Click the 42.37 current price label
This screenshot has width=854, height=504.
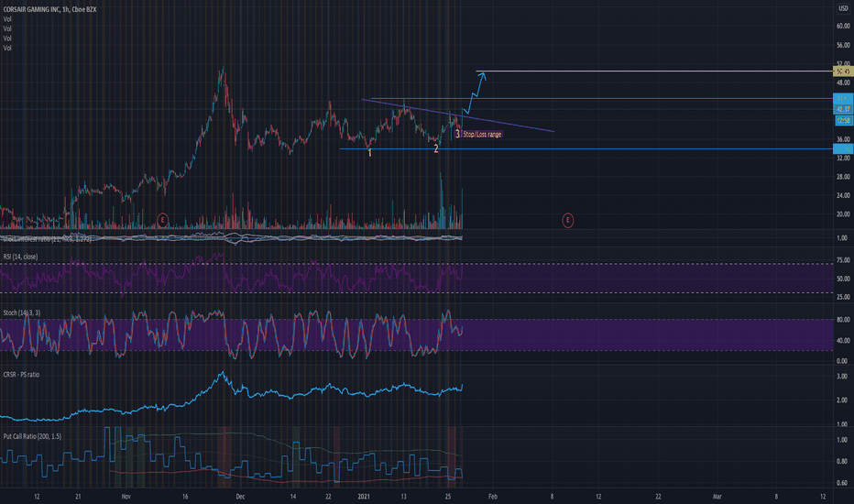843,109
